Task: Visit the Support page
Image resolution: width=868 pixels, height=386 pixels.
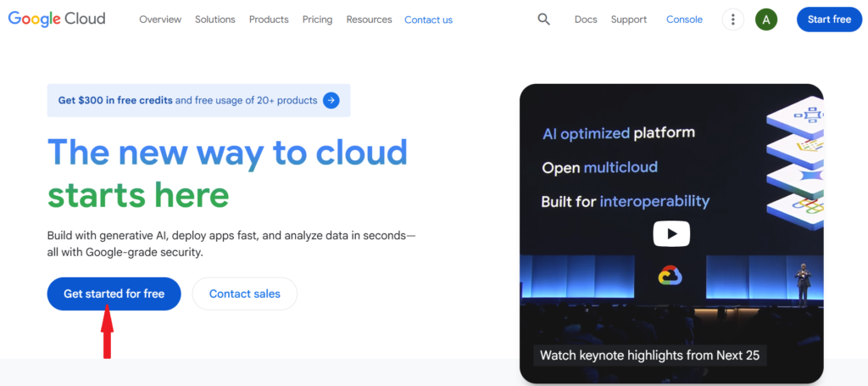Action: pos(629,20)
